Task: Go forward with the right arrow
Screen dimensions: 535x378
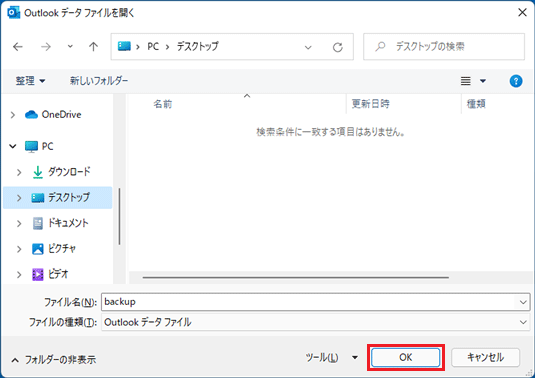Action: [46, 46]
